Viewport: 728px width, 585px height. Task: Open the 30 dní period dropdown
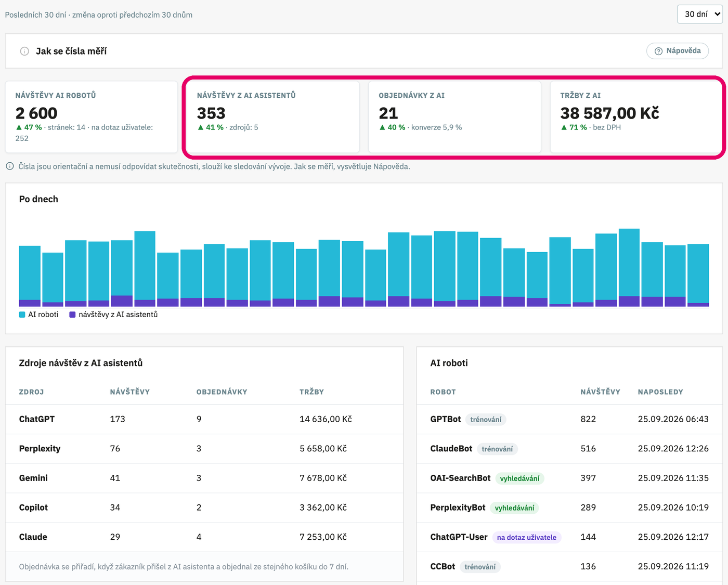pyautogui.click(x=700, y=14)
